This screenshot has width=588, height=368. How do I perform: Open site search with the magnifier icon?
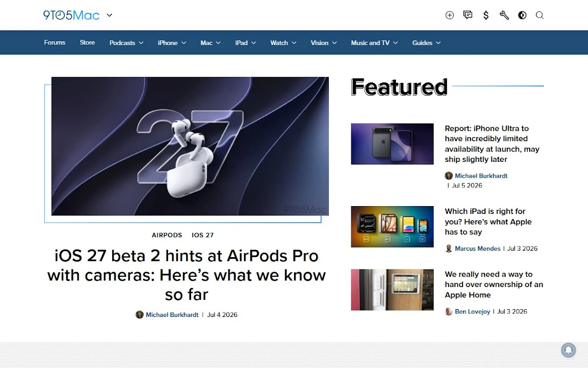click(539, 15)
